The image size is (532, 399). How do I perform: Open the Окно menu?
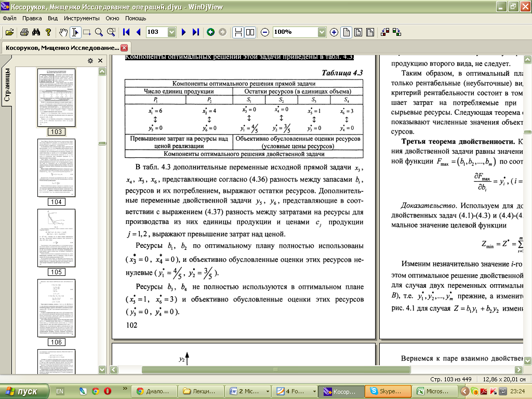[x=112, y=18]
